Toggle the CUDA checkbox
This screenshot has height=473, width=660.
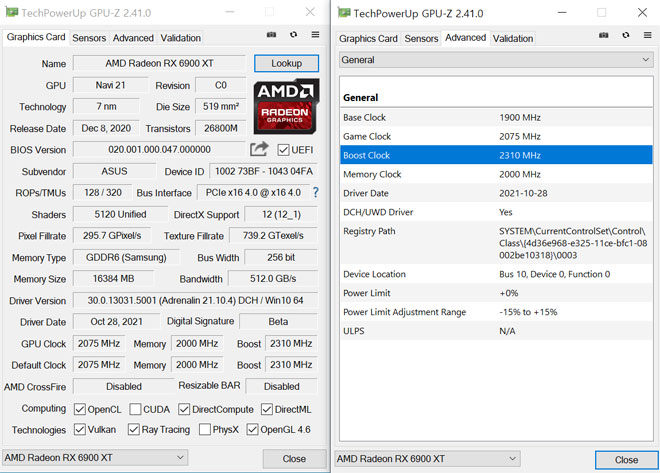pos(135,409)
